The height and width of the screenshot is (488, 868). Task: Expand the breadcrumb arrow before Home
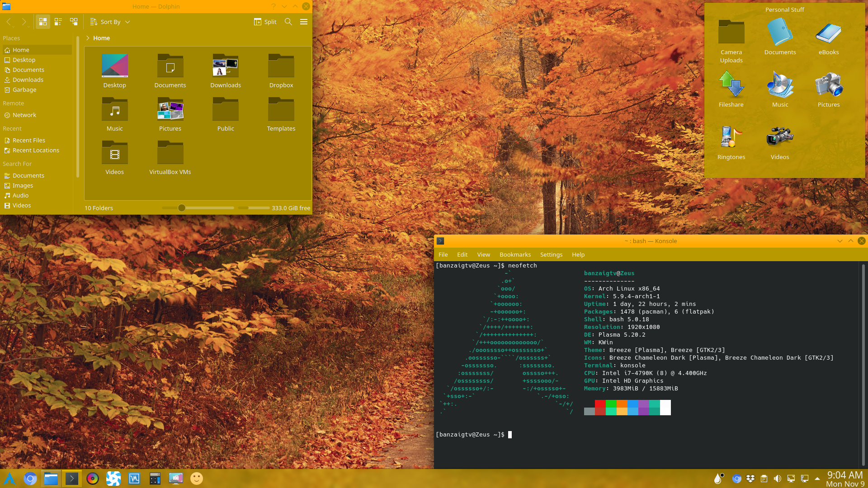[x=88, y=38]
